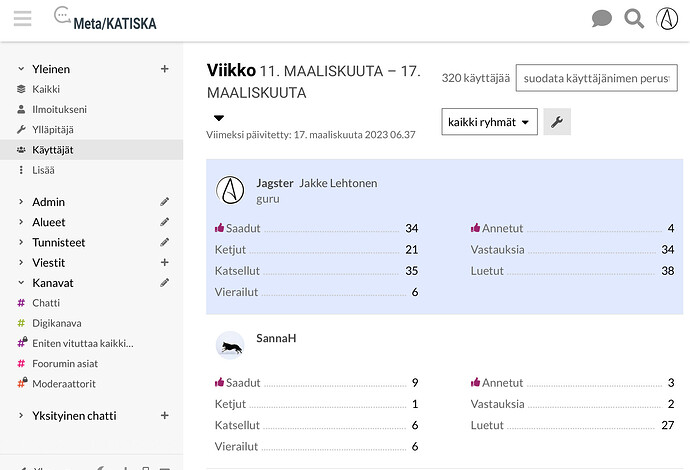
Task: Click the Lisää three-dots icon
Action: point(21,170)
